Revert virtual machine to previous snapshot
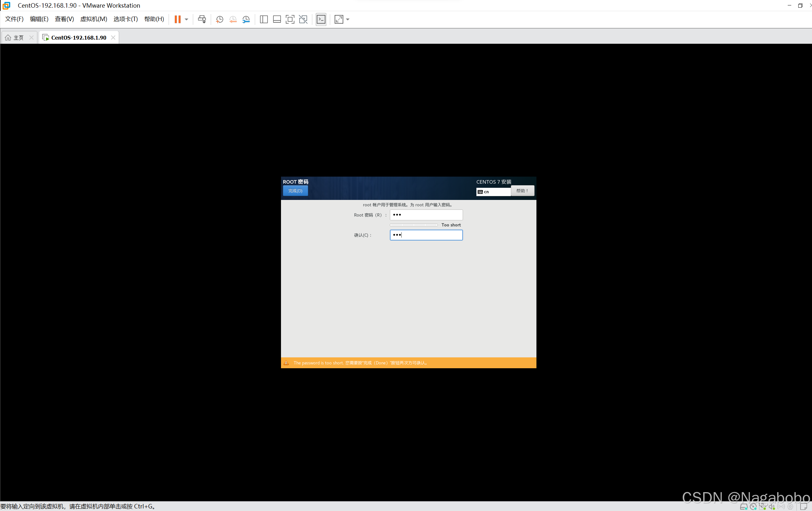Viewport: 812px width, 511px height. click(x=233, y=19)
